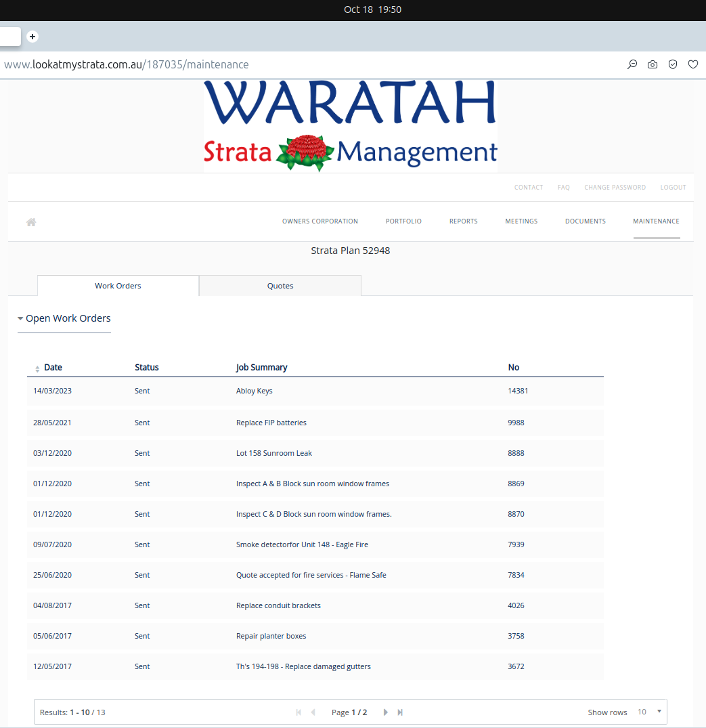706x728 pixels.
Task: Click work order number 3758
Action: pos(516,636)
